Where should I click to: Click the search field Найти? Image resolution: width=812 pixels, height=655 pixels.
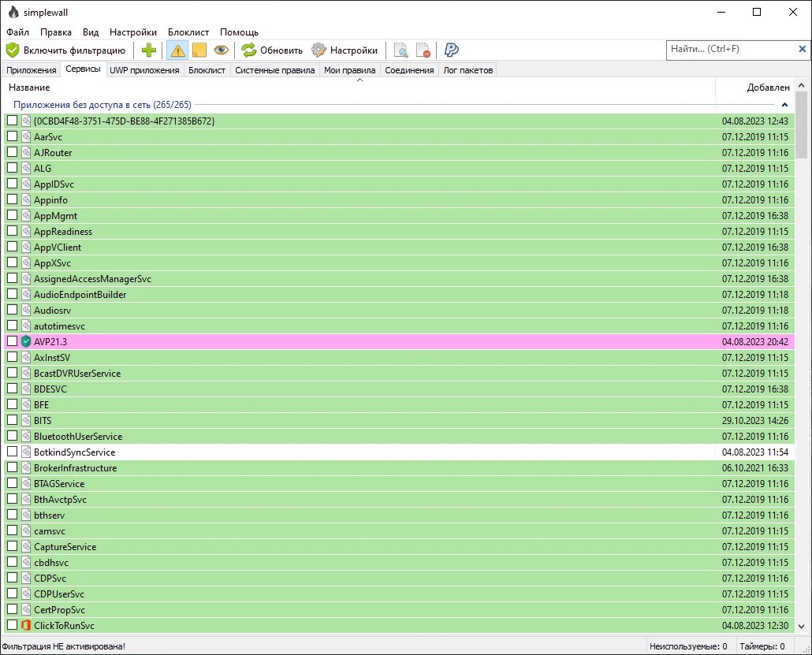click(x=732, y=49)
